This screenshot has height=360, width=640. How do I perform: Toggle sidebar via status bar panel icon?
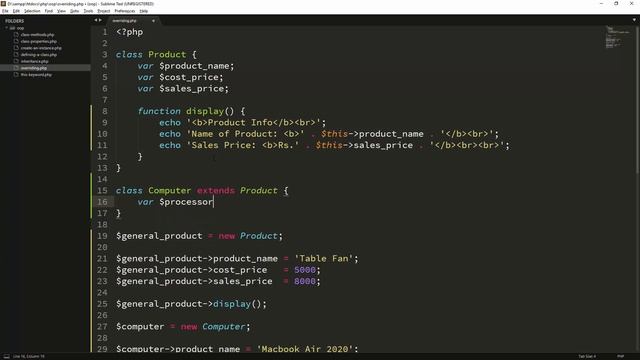(6, 356)
